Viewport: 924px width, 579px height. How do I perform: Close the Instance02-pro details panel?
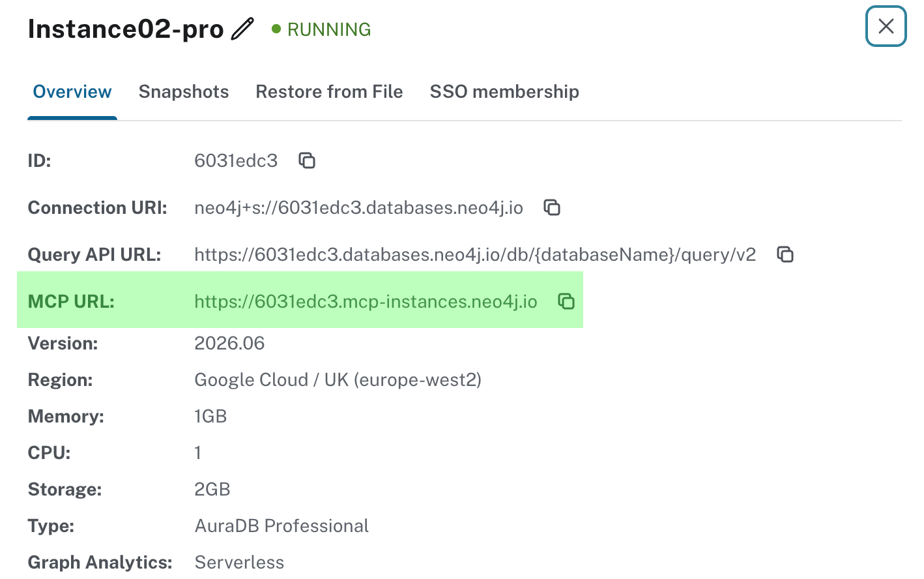(x=886, y=26)
